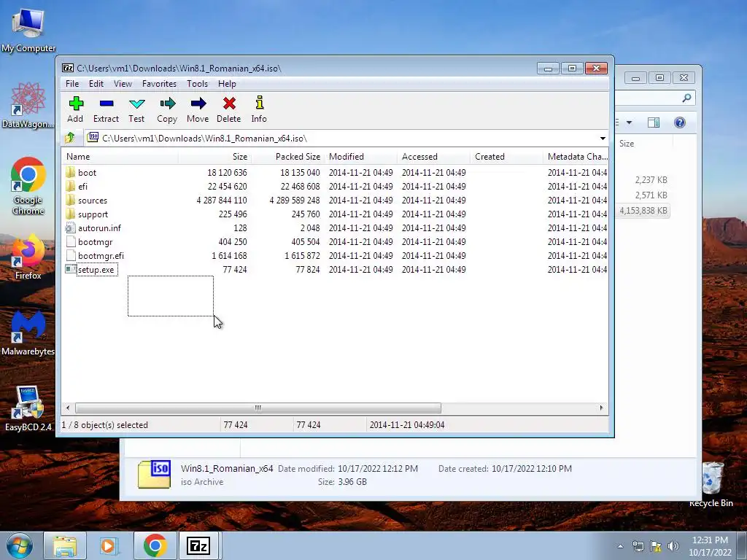Click the Explorer window help icon

click(x=680, y=122)
